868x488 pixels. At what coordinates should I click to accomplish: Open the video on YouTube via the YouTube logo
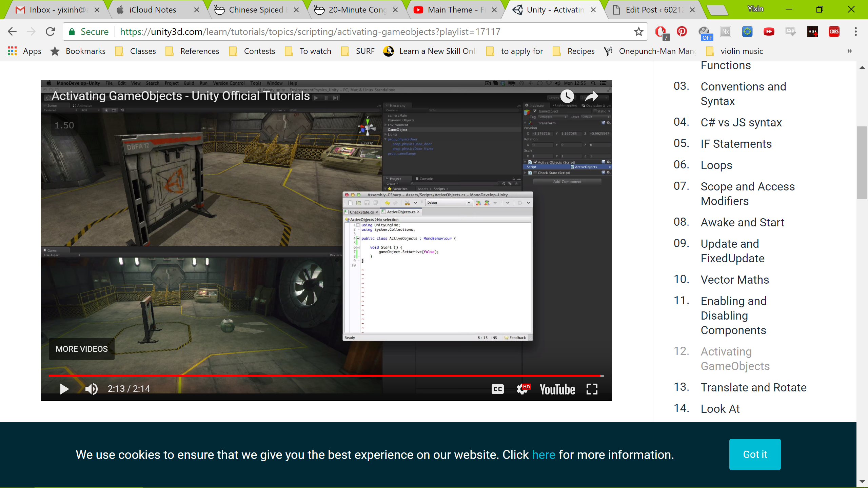tap(557, 389)
